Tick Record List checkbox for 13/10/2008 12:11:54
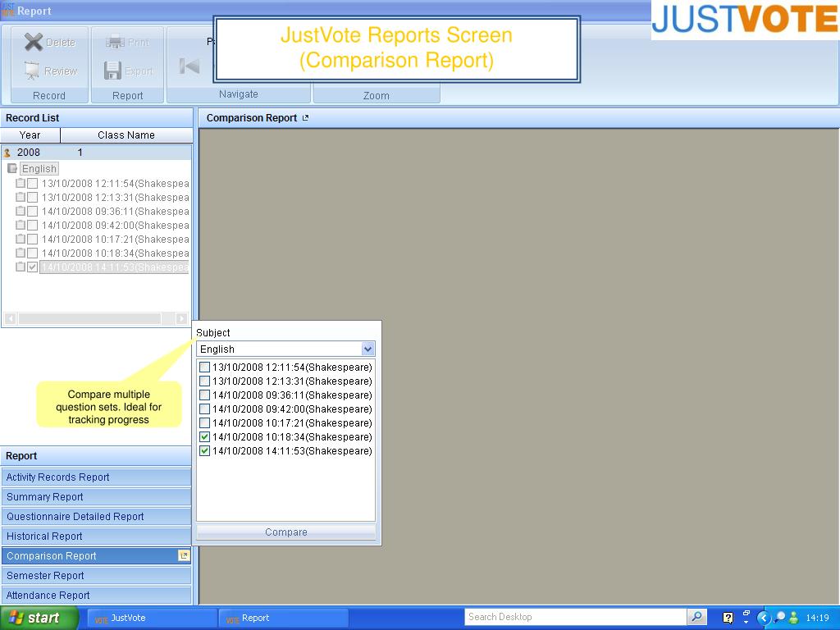Image resolution: width=840 pixels, height=630 pixels. click(33, 183)
